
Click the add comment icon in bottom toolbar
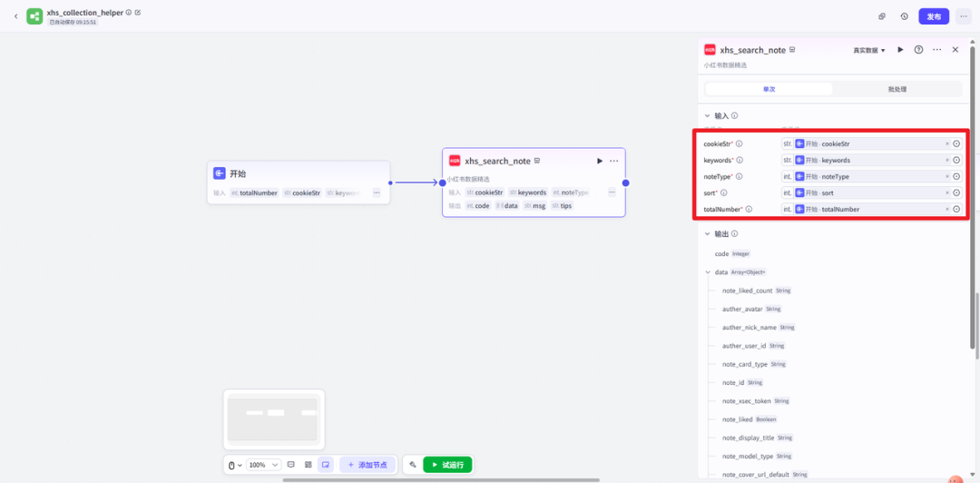(x=290, y=465)
